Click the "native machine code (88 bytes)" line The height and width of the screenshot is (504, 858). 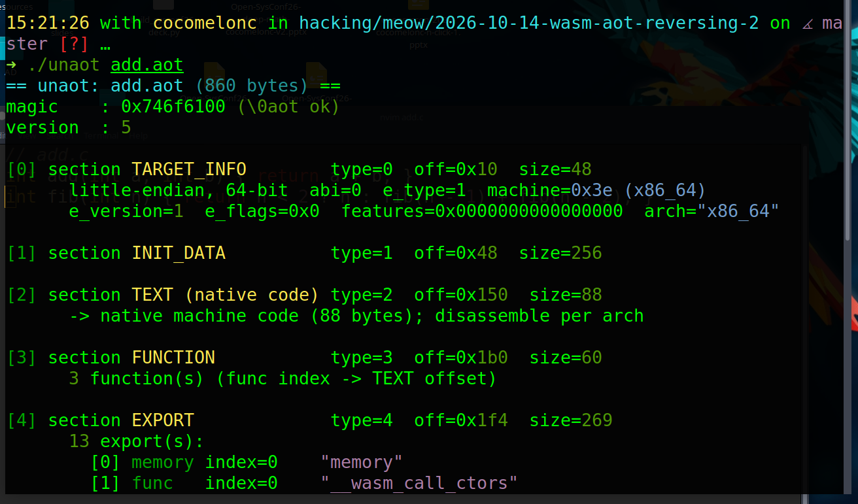pos(356,316)
